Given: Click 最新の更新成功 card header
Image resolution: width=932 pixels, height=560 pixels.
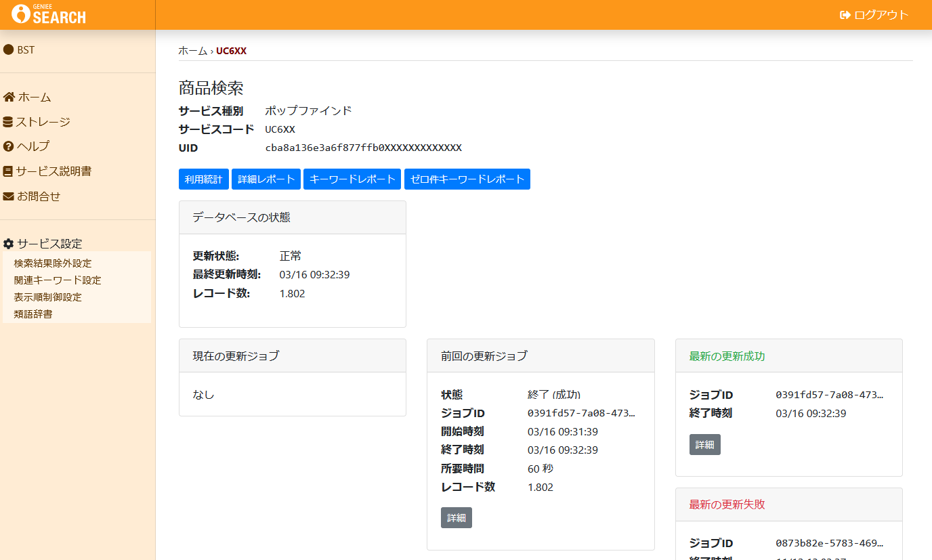Looking at the screenshot, I should point(789,356).
